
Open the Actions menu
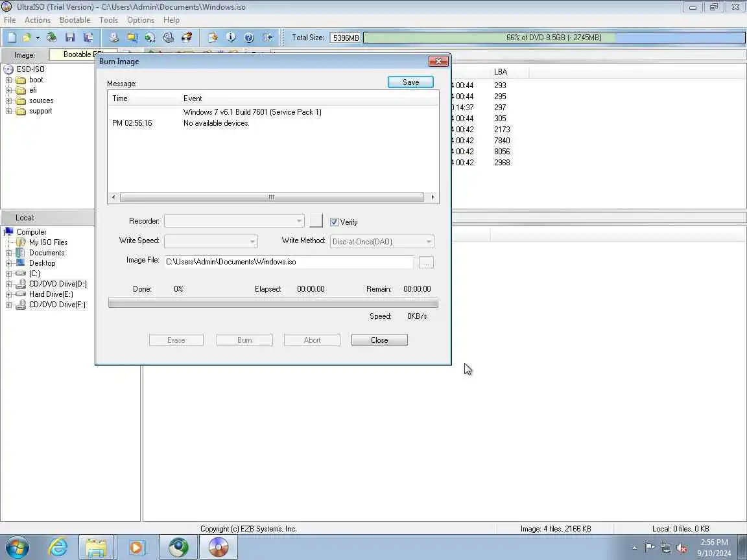point(38,20)
